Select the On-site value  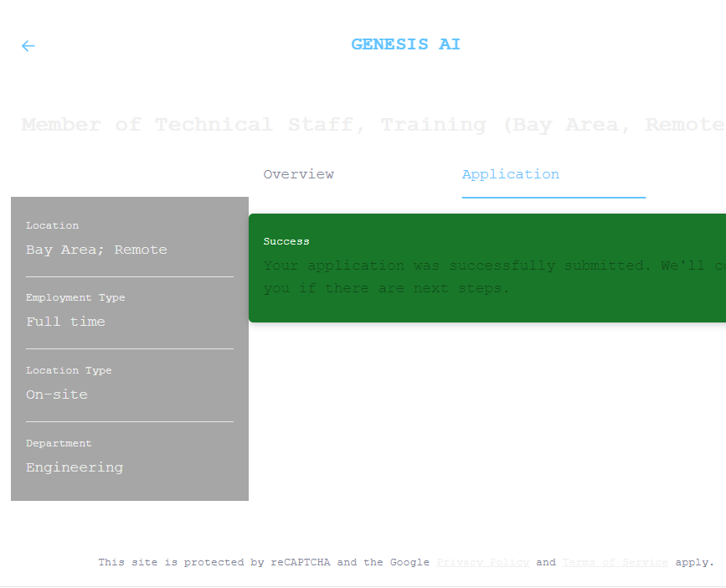click(57, 395)
